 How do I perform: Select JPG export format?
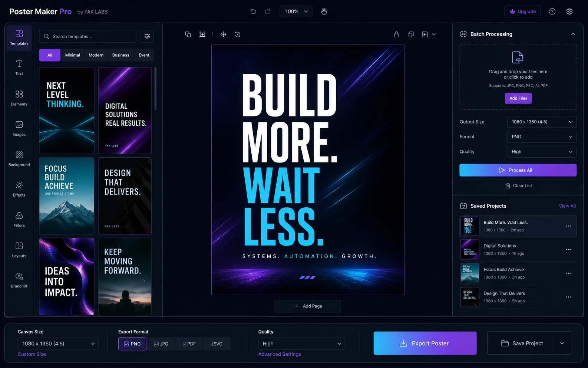(x=161, y=344)
